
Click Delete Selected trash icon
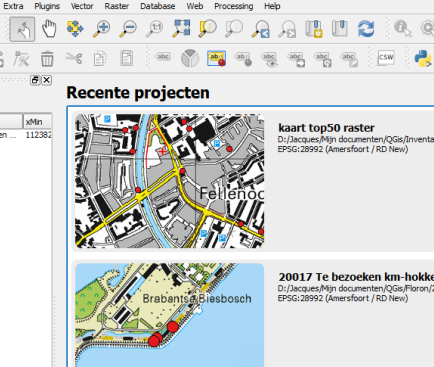pos(47,59)
